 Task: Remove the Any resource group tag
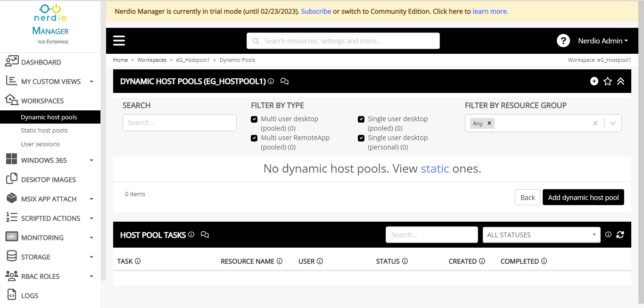tap(489, 123)
